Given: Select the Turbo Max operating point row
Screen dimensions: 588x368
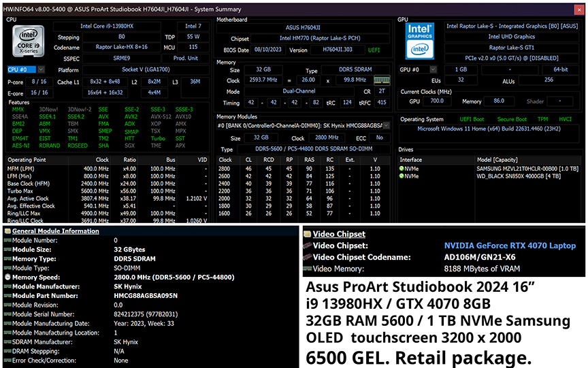Looking at the screenshot, I should tap(20, 191).
